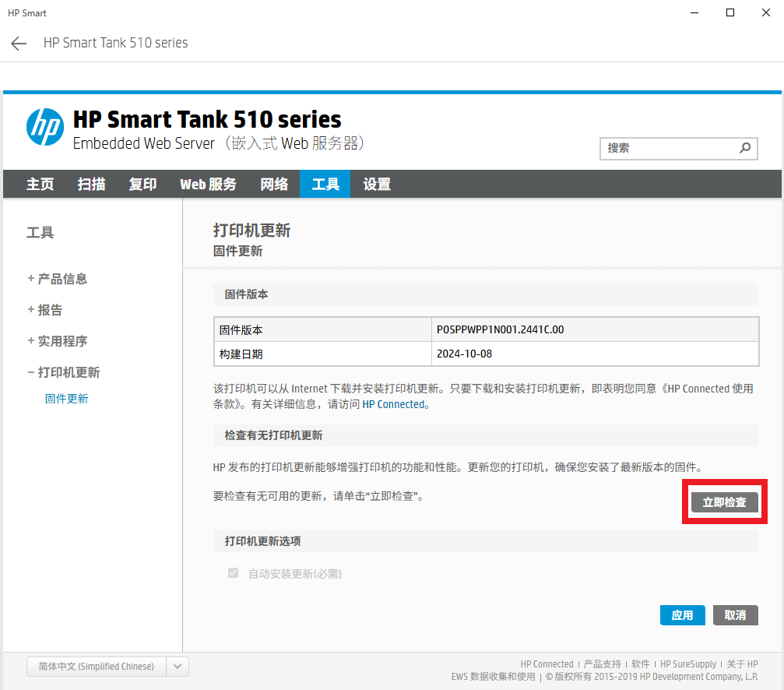Select 固件更新 in the sidebar
Image resolution: width=784 pixels, height=690 pixels.
point(67,399)
